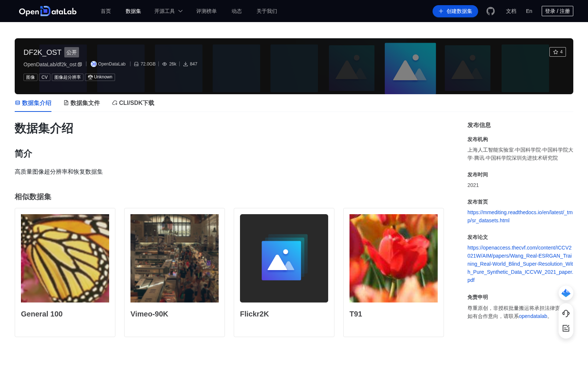Click the 公开 badge next to DF2K_OST
Viewport: 588px width, 368px height.
(x=72, y=52)
